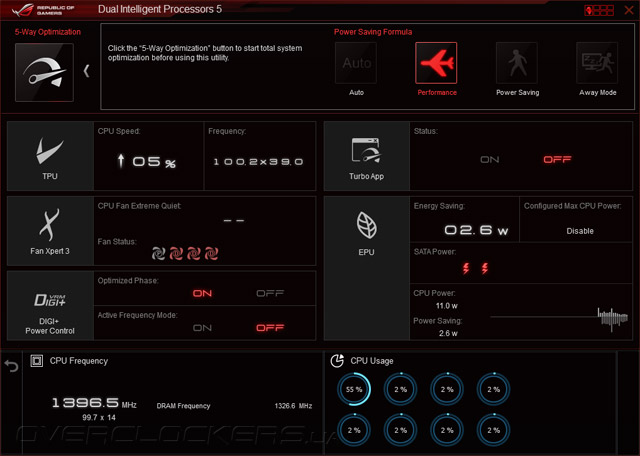Click the 55 % CPU usage gauge
The image size is (640, 456).
[354, 389]
